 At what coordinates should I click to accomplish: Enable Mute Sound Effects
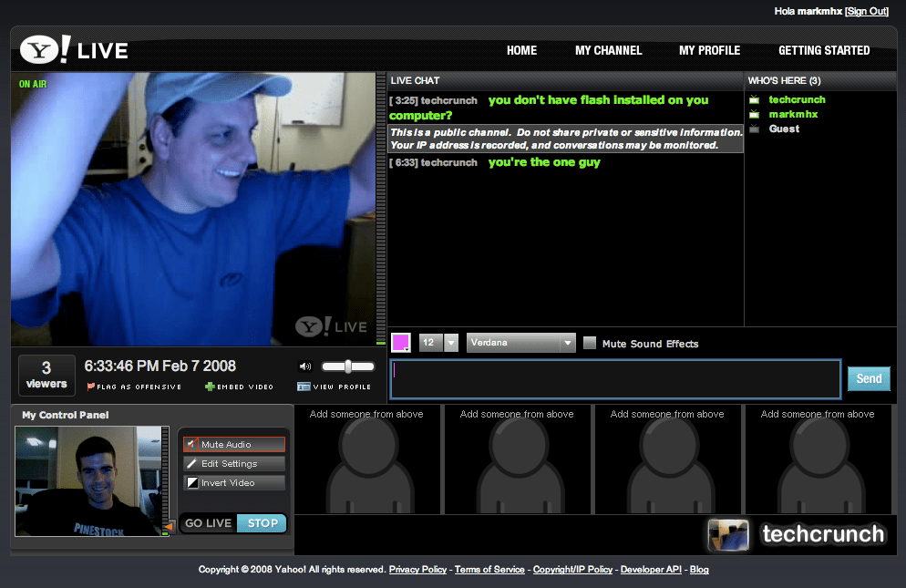click(590, 344)
